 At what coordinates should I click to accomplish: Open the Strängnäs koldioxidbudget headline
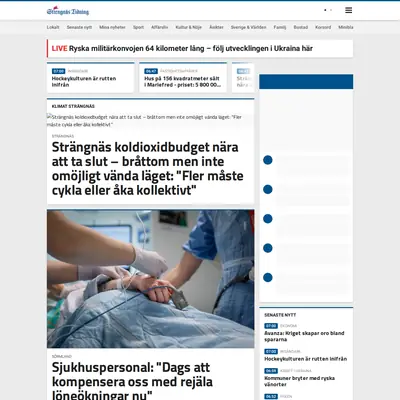148,169
